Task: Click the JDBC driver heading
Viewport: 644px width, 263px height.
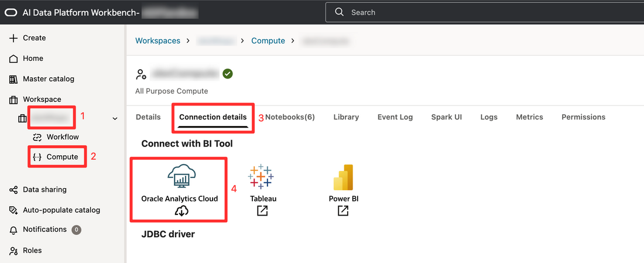Action: tap(168, 234)
